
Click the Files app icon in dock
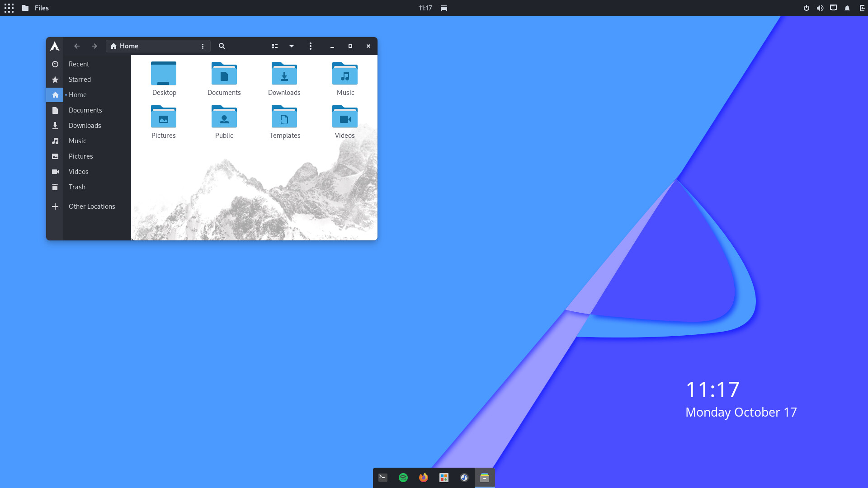tap(485, 478)
